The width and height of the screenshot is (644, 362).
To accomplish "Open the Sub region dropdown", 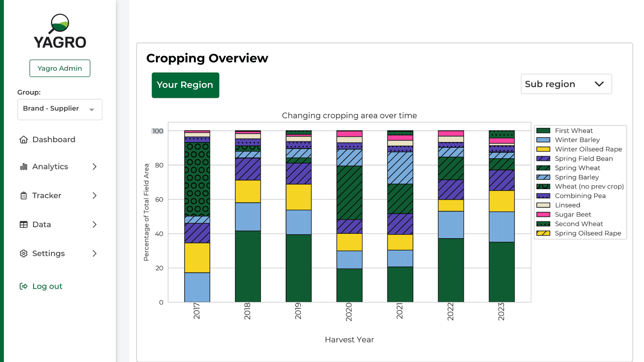I will pos(566,84).
